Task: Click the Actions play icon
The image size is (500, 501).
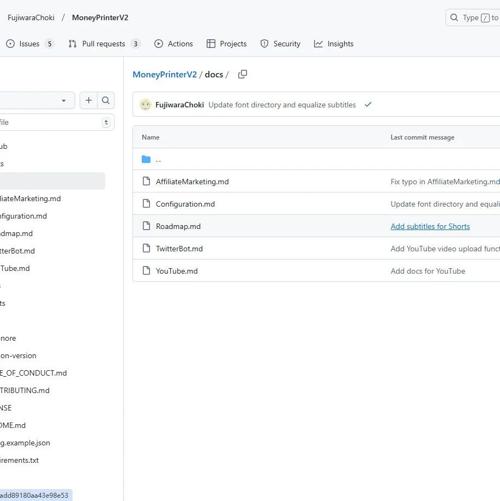Action: click(158, 44)
